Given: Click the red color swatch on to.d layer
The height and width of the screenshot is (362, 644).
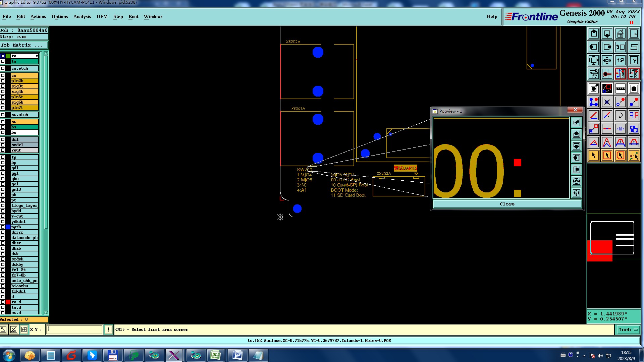Looking at the screenshot, I should click(8, 302).
